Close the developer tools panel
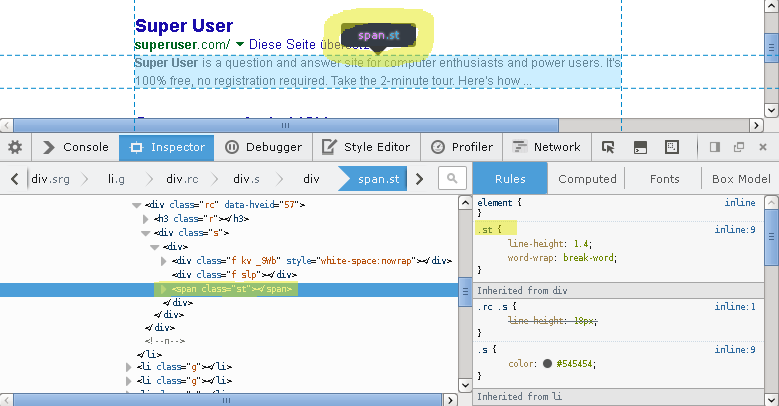The height and width of the screenshot is (406, 779). tap(764, 147)
